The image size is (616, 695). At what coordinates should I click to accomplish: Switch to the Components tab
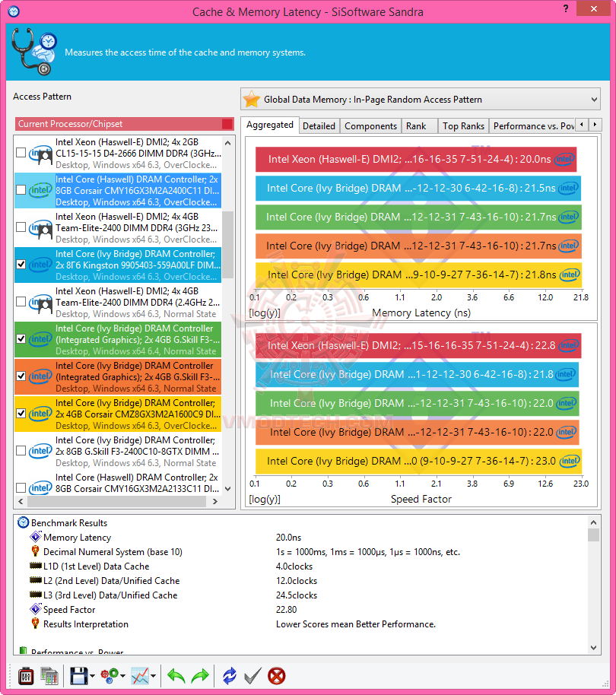tap(370, 126)
